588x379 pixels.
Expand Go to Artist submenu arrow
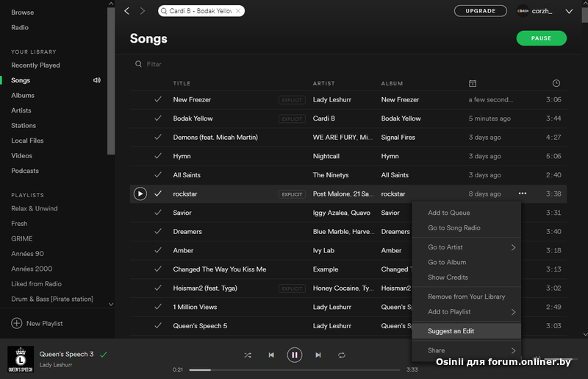[x=513, y=247]
